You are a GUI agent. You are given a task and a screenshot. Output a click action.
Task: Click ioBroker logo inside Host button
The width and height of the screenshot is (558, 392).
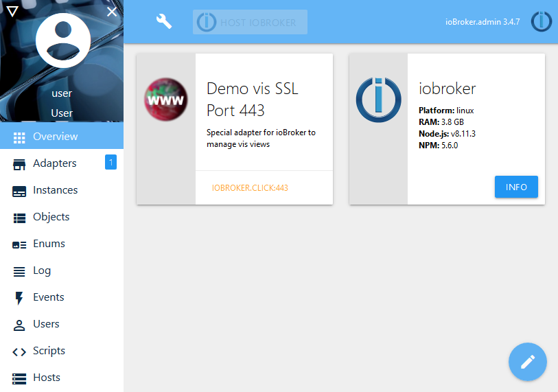[x=207, y=22]
